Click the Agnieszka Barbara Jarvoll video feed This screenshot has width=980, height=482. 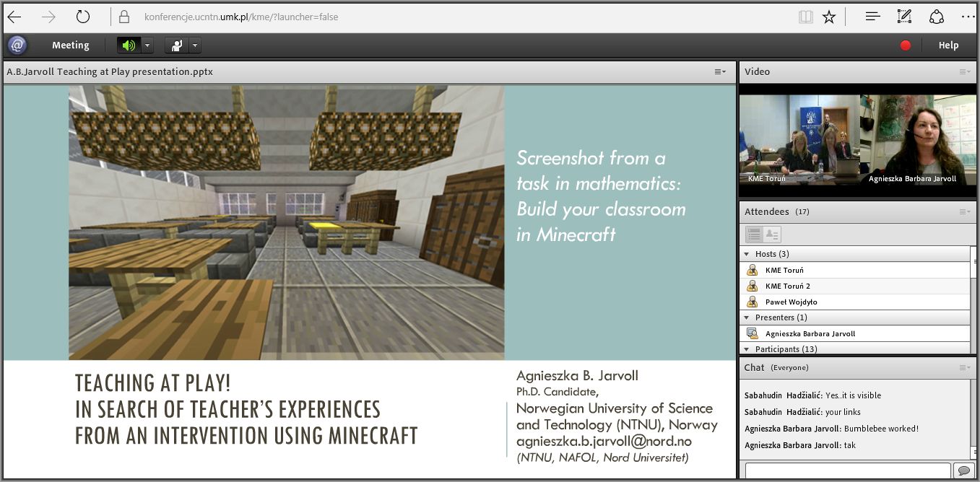coord(918,140)
